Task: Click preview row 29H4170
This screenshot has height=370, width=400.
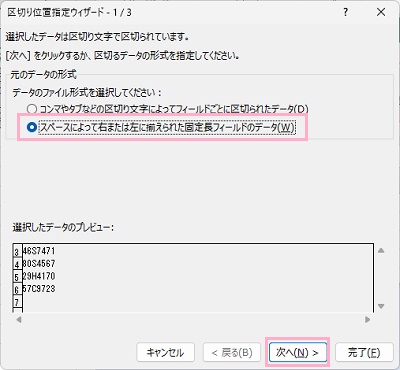Action: pos(39,276)
